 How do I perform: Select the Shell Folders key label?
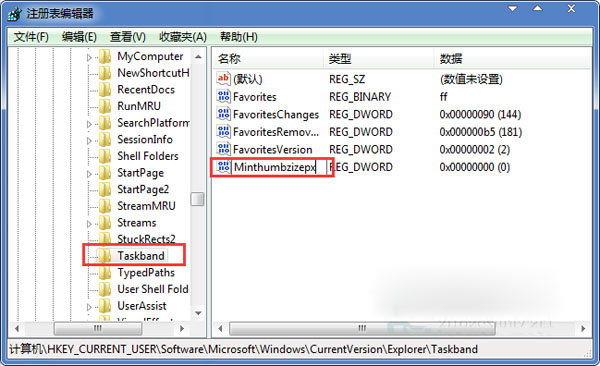click(148, 156)
